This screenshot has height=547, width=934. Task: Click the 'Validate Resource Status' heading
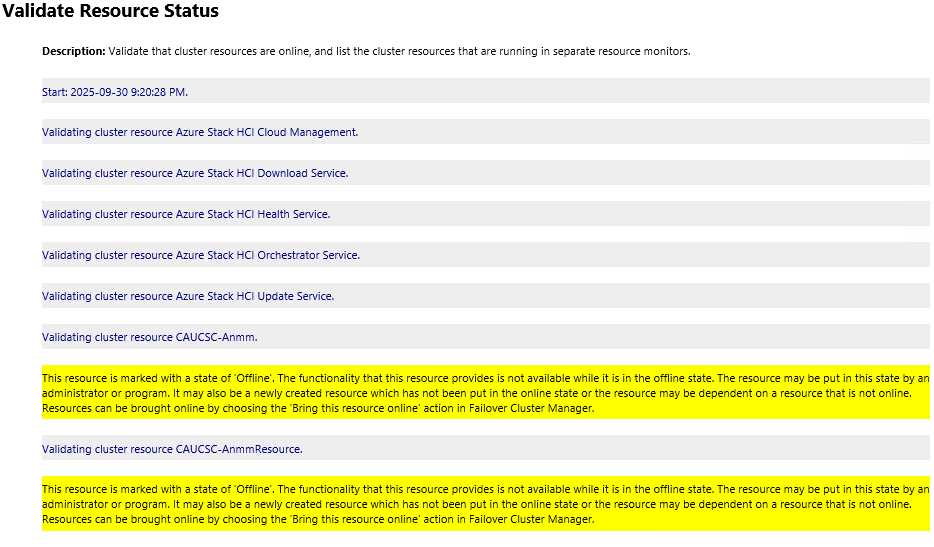click(110, 11)
